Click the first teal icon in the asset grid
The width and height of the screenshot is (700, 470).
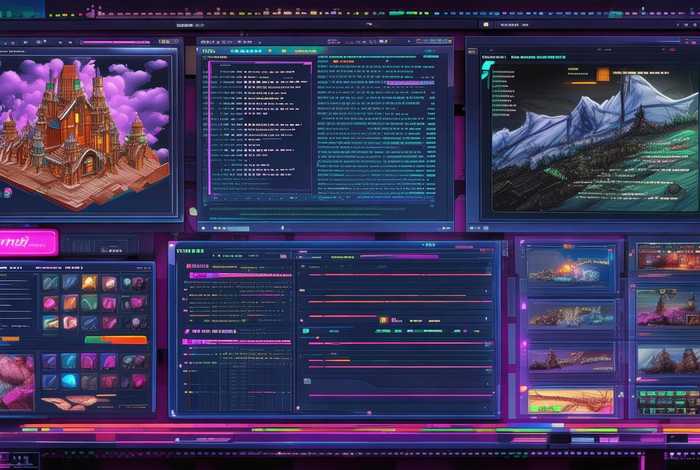coord(51,283)
